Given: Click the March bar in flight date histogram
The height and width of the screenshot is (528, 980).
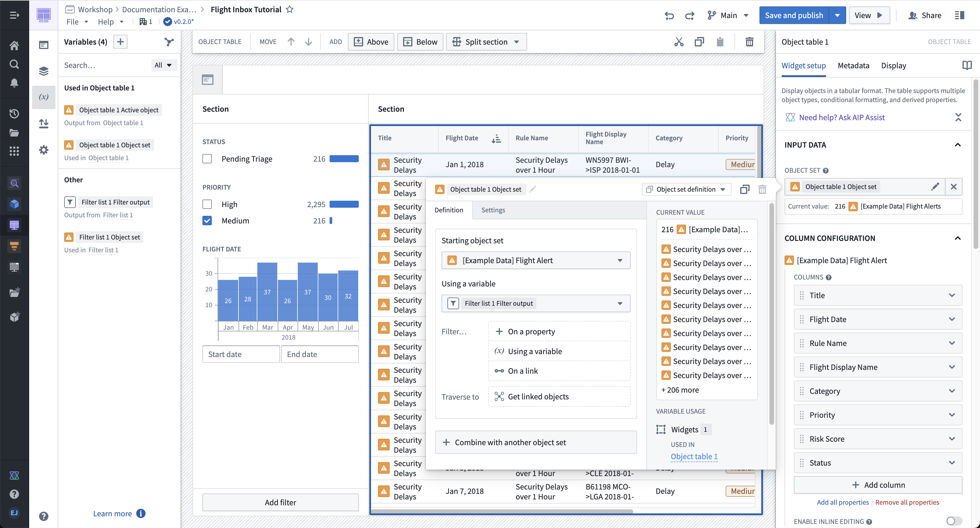Looking at the screenshot, I should 267,291.
